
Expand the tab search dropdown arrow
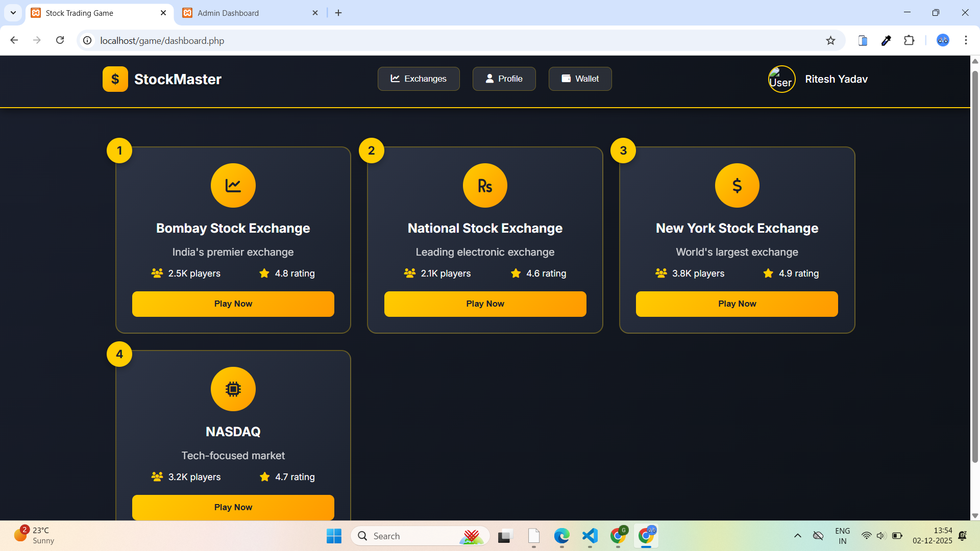13,13
